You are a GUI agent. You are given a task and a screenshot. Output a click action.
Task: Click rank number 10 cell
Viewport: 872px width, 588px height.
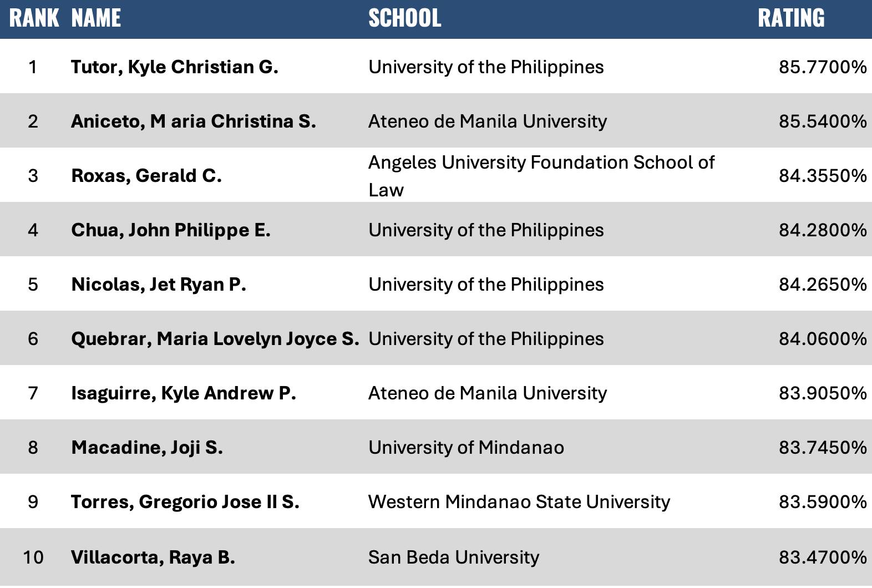[33, 557]
